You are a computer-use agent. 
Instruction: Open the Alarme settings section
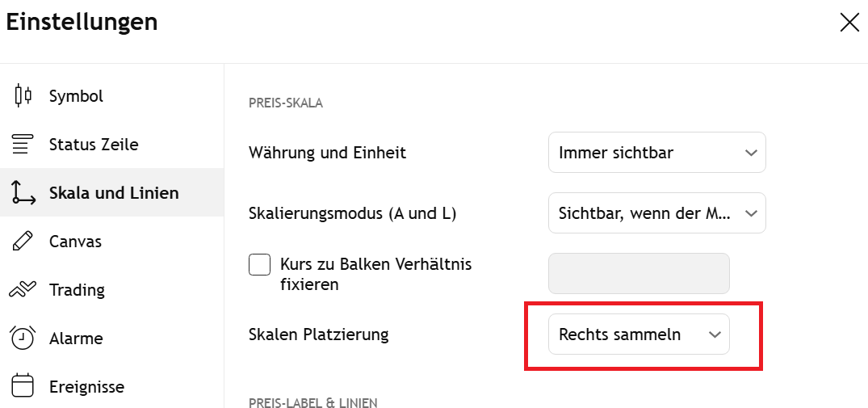tap(76, 339)
